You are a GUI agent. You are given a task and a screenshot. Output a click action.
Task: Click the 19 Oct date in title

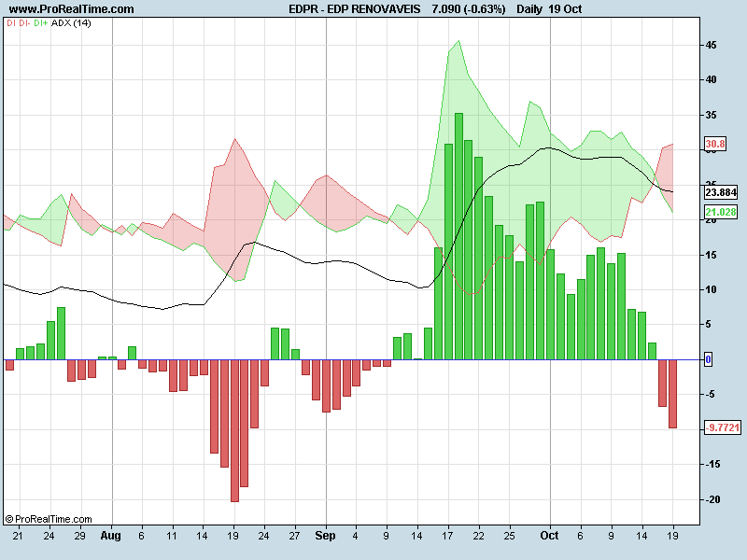pyautogui.click(x=565, y=9)
